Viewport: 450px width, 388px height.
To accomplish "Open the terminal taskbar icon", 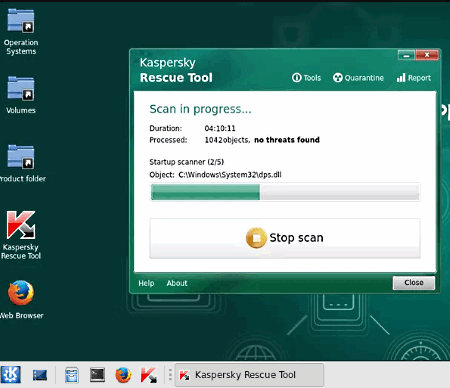I will pyautogui.click(x=97, y=375).
